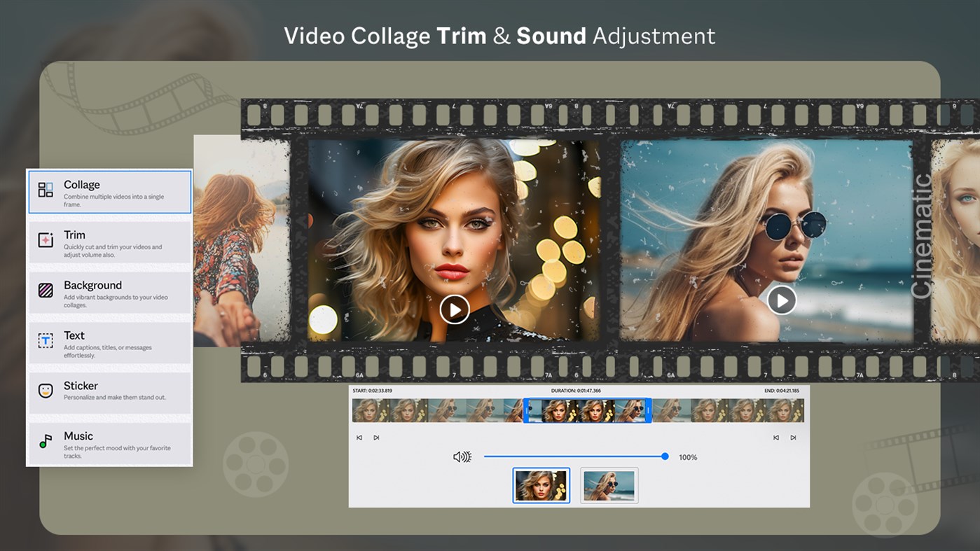980x551 pixels.
Task: Play the sunglasses beach video
Action: coord(780,300)
